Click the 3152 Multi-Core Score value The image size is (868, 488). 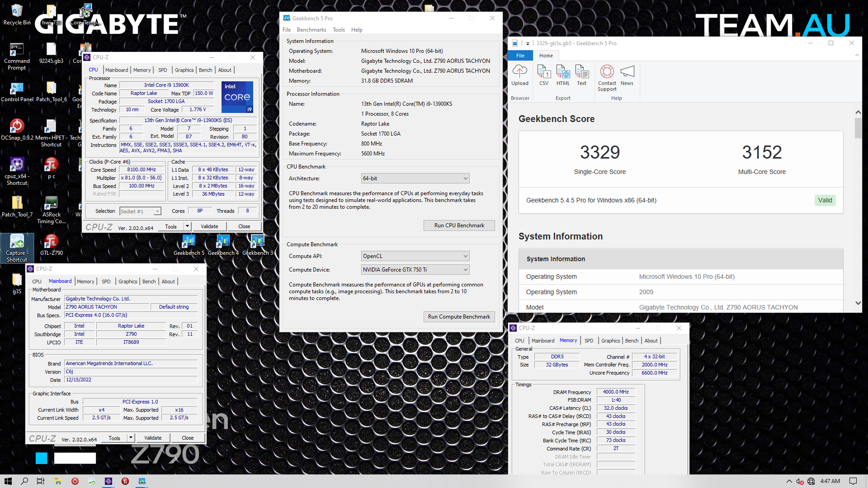tap(762, 152)
